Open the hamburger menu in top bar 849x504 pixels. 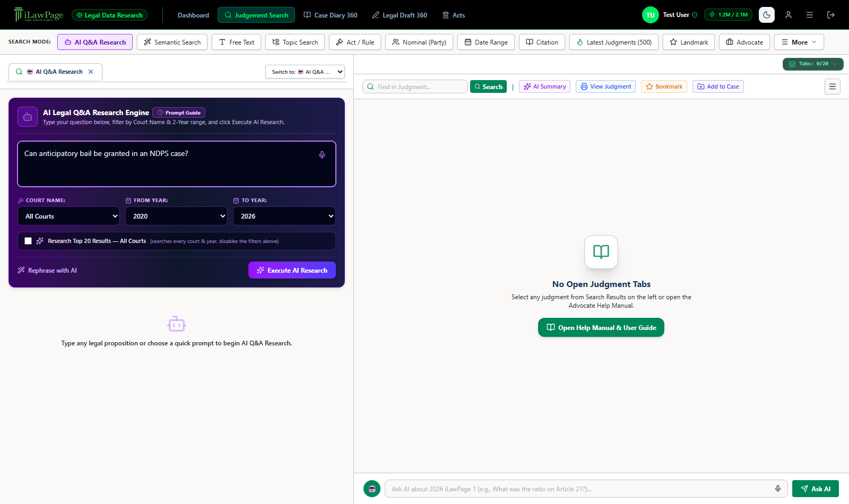pos(810,15)
